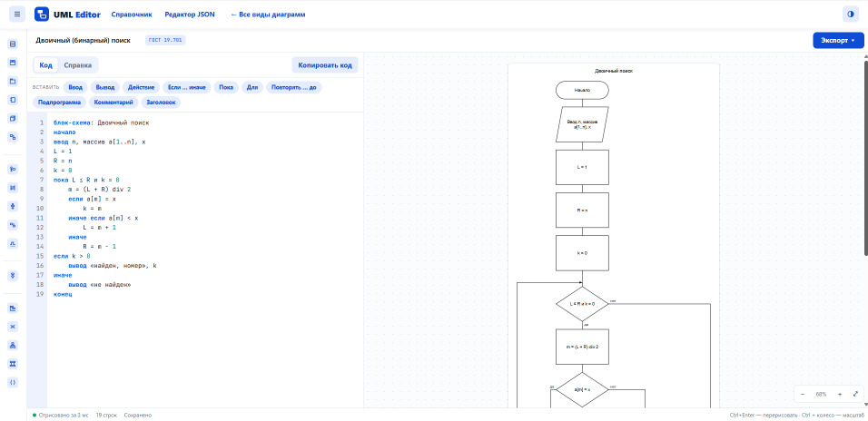The image size is (868, 421).
Task: Select the linked-squares composite structure icon
Action: pyautogui.click(x=14, y=137)
